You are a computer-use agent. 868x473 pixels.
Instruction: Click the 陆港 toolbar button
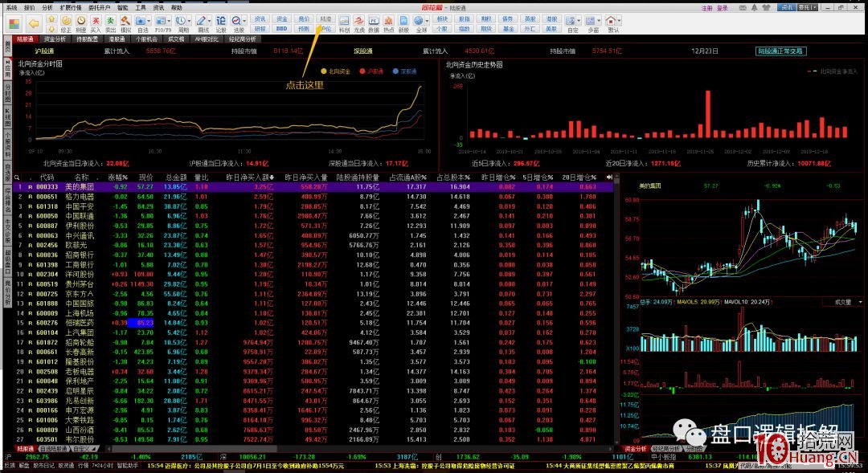[x=326, y=18]
